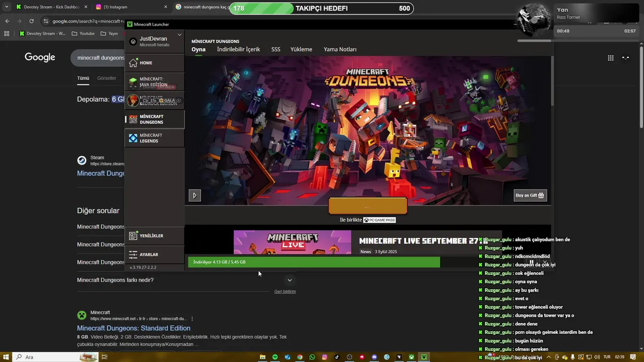Screen dimensions: 644x362
Task: Click the Google search box
Action: [x=98, y=58]
